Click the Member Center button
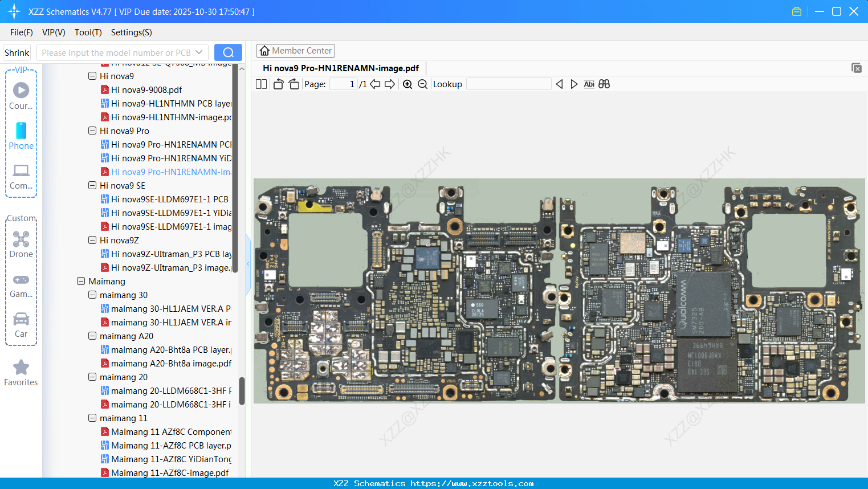The width and height of the screenshot is (868, 489). pyautogui.click(x=295, y=51)
